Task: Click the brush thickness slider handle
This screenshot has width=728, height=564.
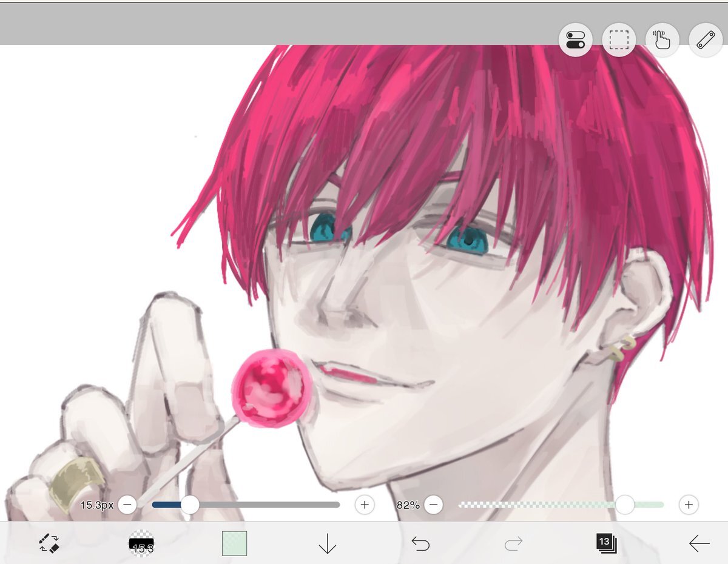Action: coord(190,505)
